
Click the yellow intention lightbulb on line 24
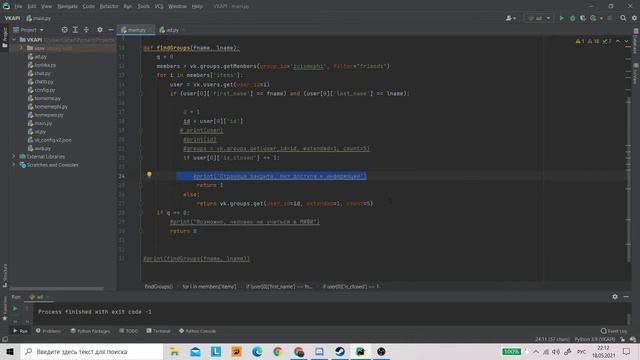click(x=149, y=175)
